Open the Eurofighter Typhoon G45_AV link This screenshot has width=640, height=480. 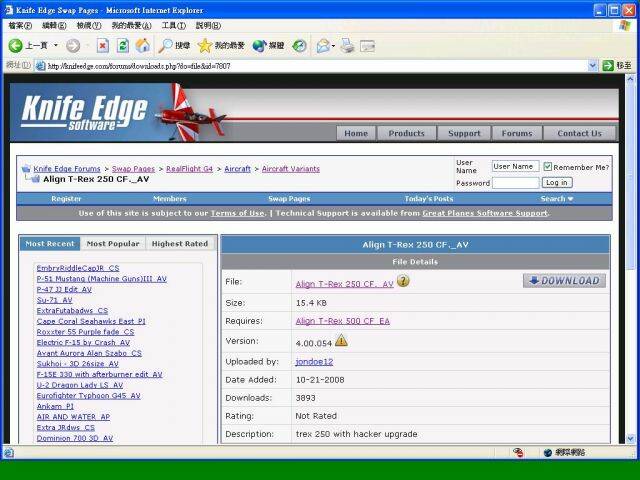click(89, 396)
